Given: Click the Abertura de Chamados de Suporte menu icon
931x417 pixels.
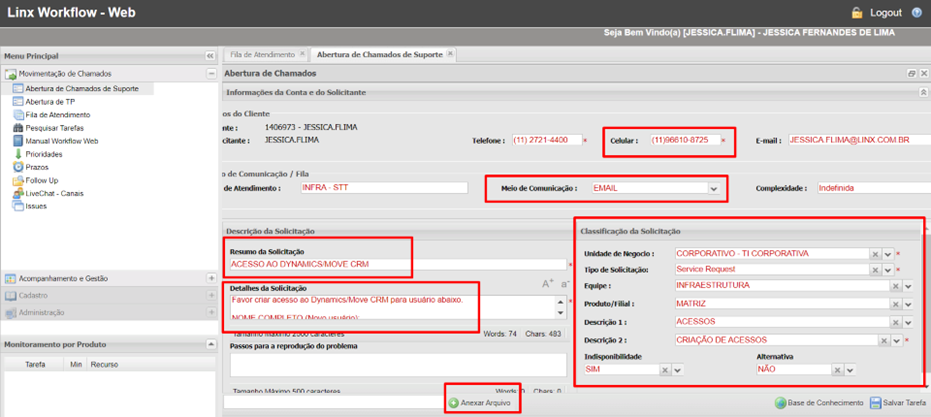Looking at the screenshot, I should click(x=18, y=89).
